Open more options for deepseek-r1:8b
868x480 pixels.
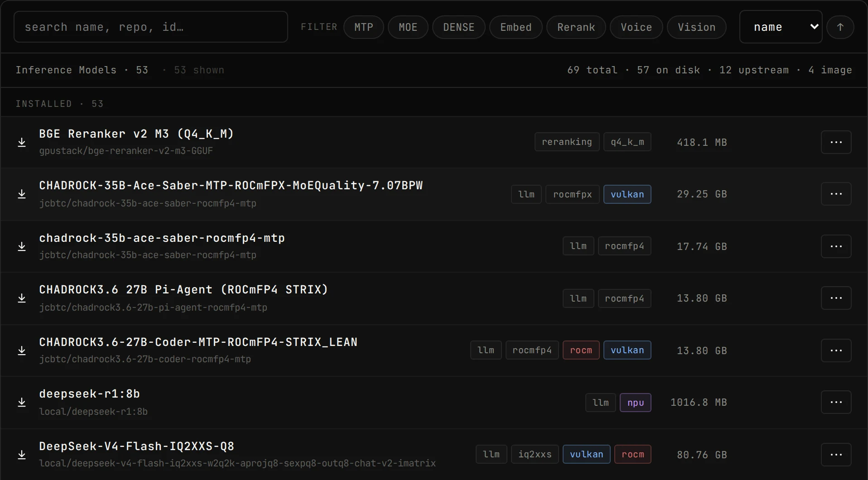(x=836, y=402)
